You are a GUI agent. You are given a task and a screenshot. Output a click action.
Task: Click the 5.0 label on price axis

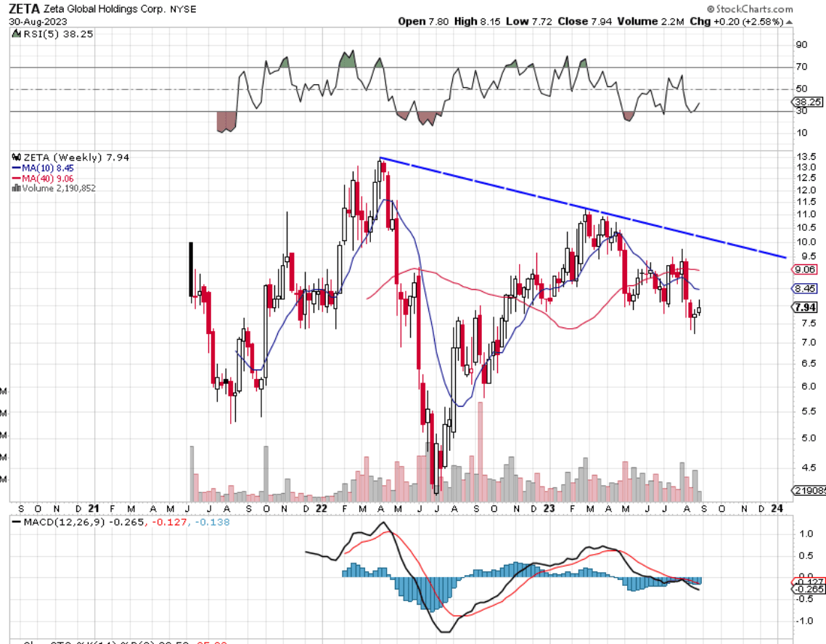pos(809,438)
